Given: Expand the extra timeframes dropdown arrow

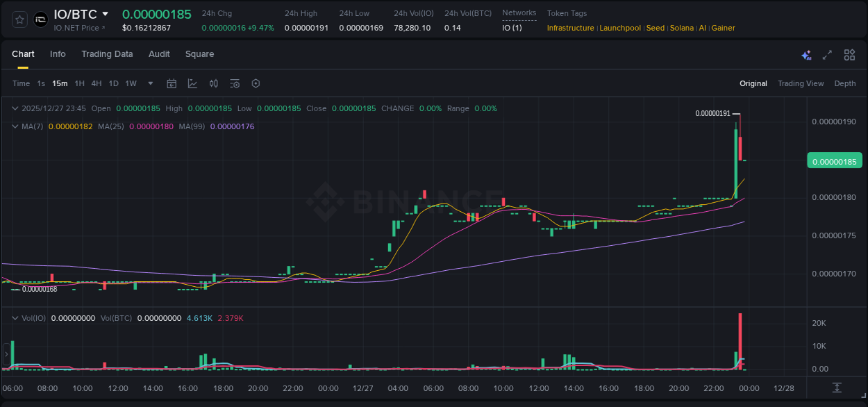Looking at the screenshot, I should (x=149, y=83).
